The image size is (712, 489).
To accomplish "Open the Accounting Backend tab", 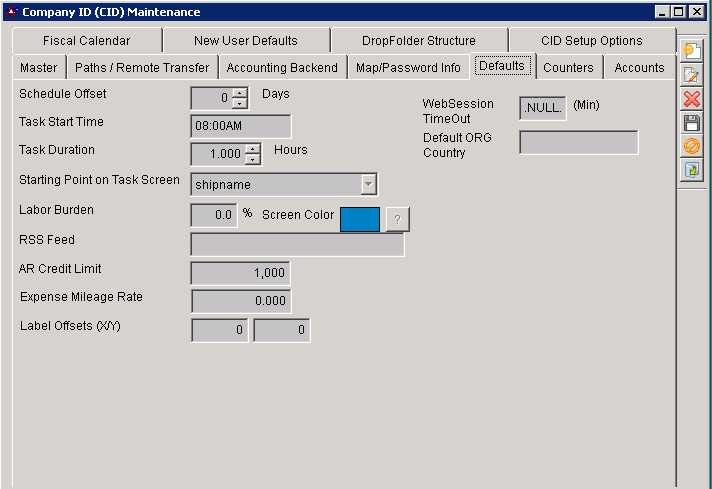I will (283, 68).
